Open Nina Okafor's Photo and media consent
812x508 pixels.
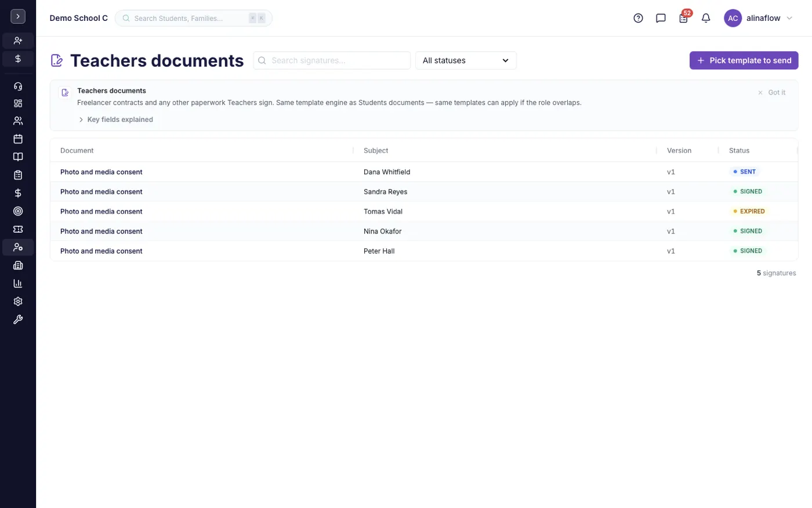101,231
